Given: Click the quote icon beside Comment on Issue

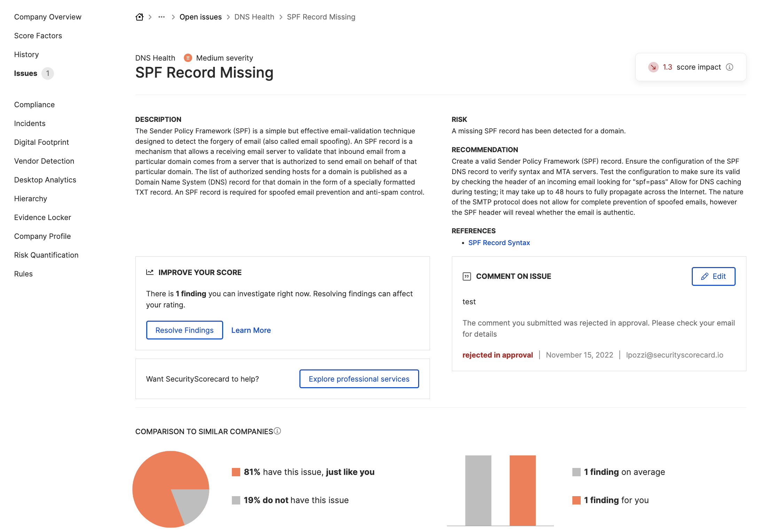Looking at the screenshot, I should (x=467, y=276).
